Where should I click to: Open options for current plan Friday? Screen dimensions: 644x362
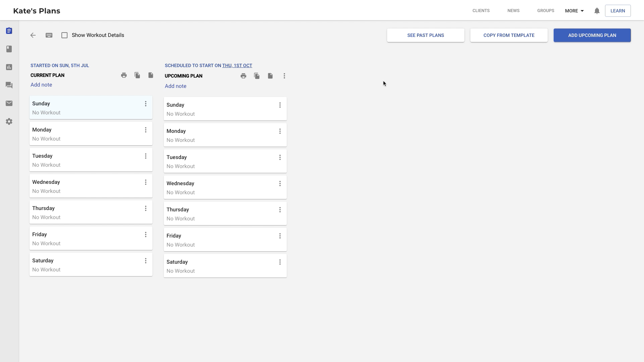[146, 235]
